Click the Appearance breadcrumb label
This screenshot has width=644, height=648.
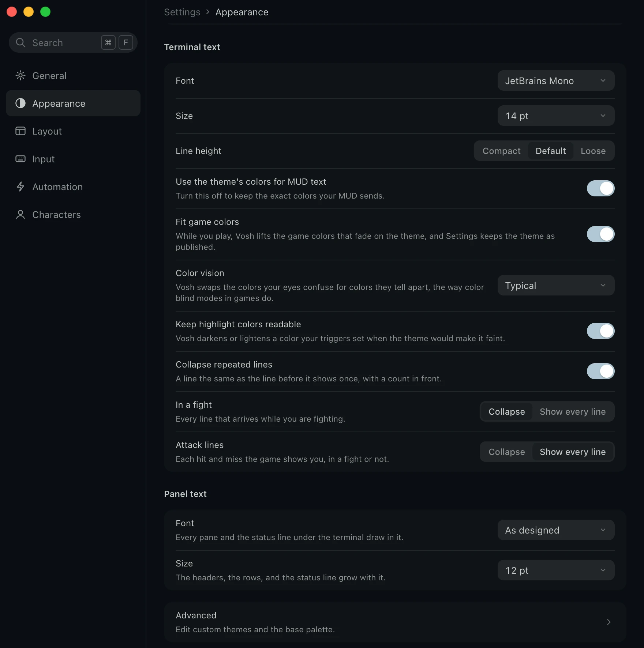(242, 12)
